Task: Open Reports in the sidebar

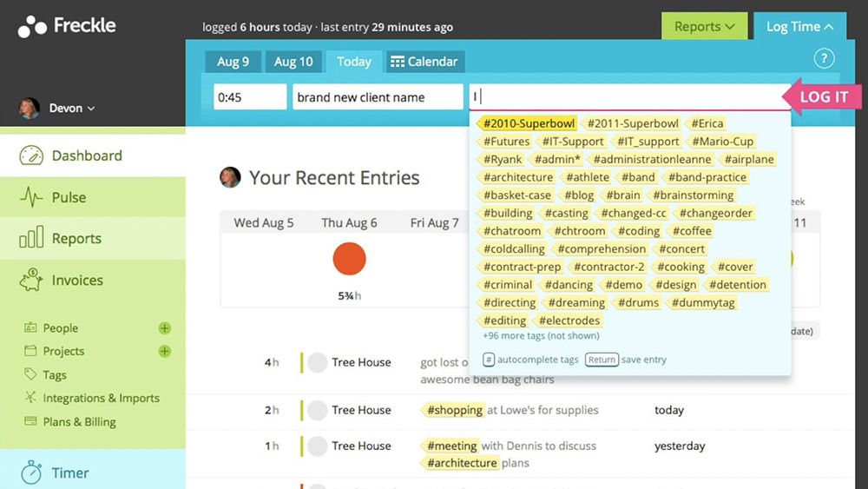Action: [x=93, y=238]
